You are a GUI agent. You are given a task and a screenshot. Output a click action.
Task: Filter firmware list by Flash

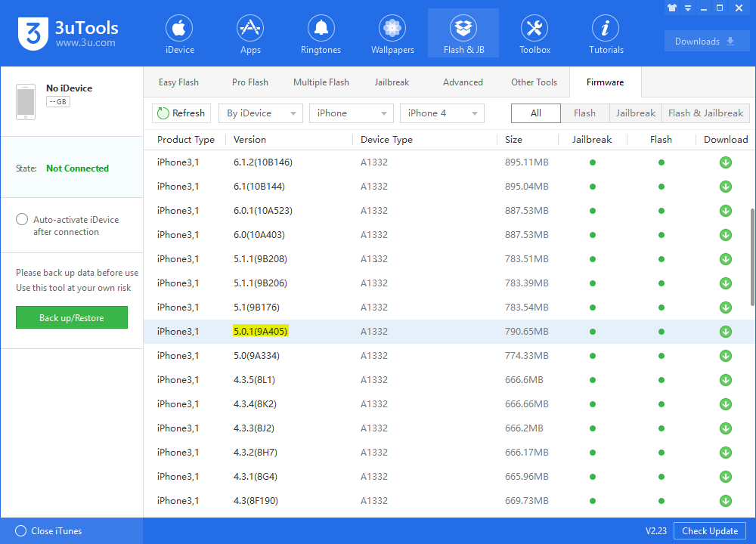[x=585, y=113]
